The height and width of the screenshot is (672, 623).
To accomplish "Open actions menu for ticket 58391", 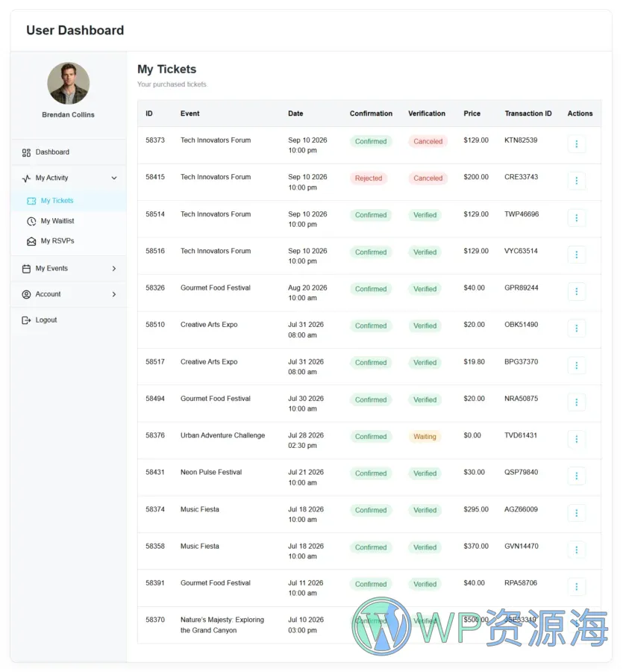I will tap(576, 587).
